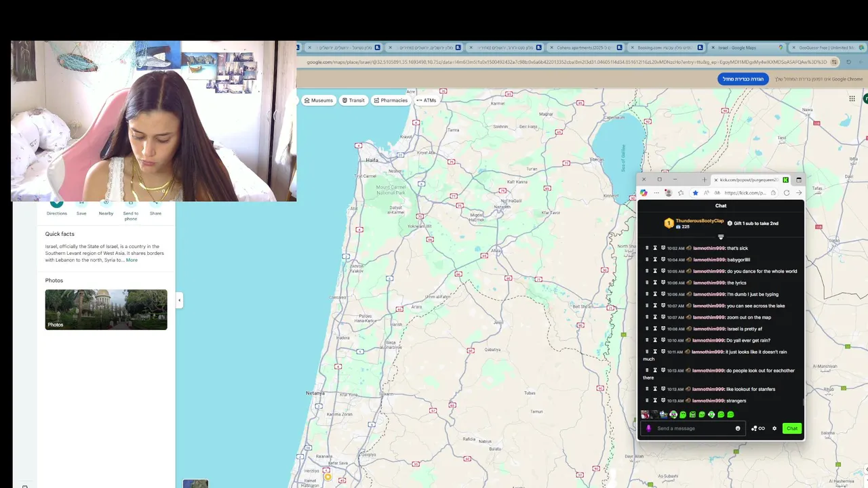868x488 pixels.
Task: Focus the Send a message field
Action: (693, 428)
